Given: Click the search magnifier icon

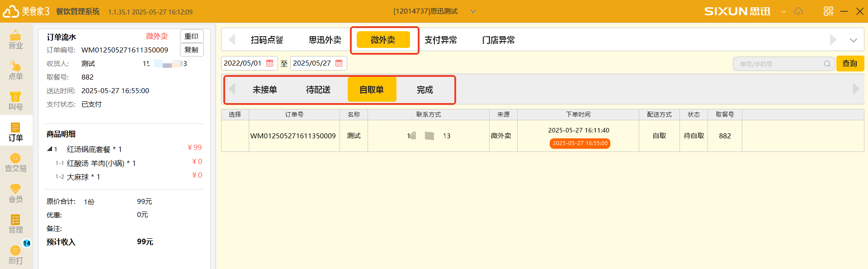Looking at the screenshot, I should pos(827,64).
